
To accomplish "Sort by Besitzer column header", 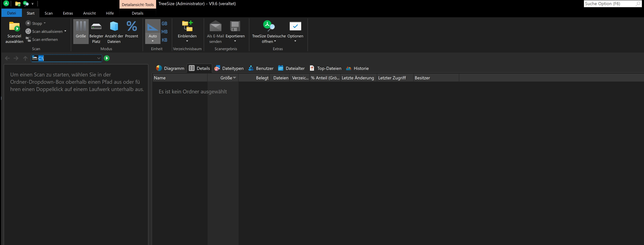I will pyautogui.click(x=436, y=78).
